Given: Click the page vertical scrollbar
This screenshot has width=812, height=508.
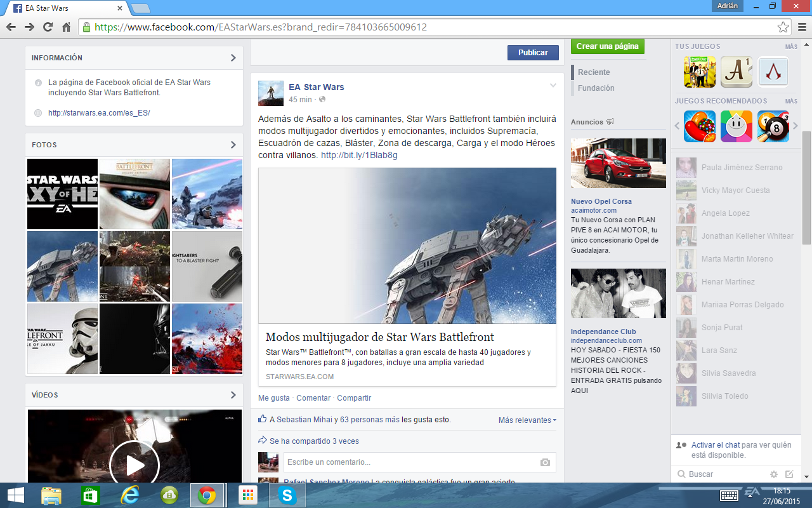Looking at the screenshot, I should pos(806,187).
